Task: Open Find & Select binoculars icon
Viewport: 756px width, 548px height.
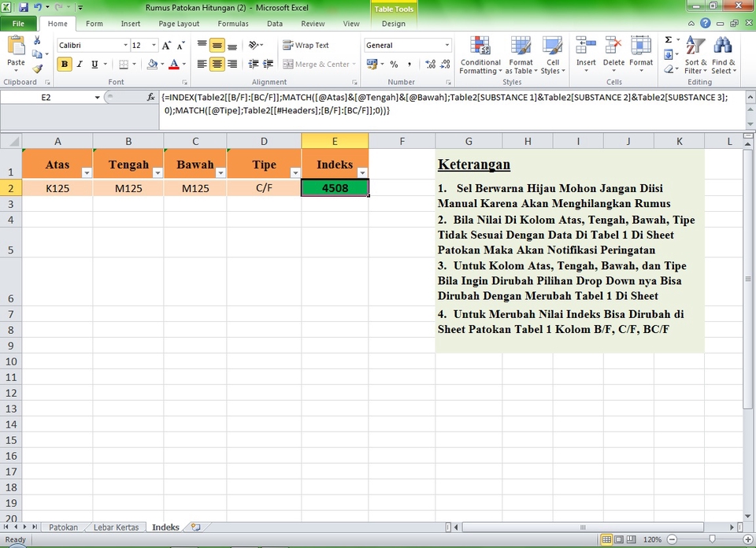Action: pyautogui.click(x=722, y=46)
